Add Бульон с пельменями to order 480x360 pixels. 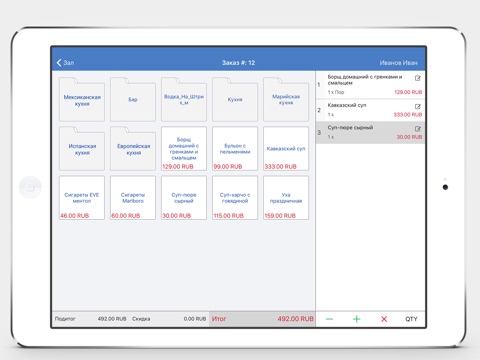tap(235, 149)
